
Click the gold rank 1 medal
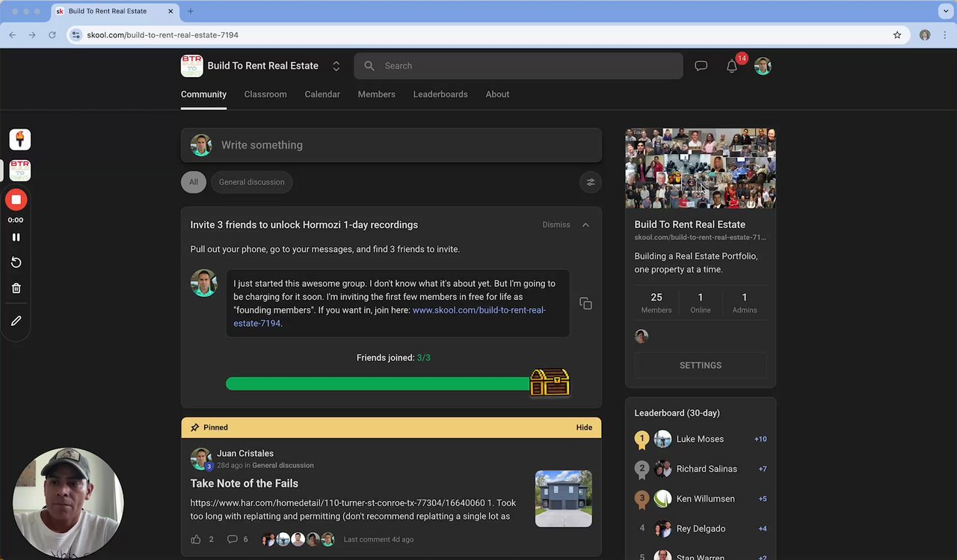click(x=641, y=440)
